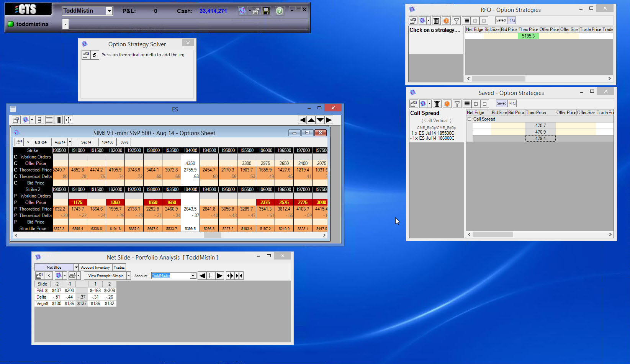Click Aug 14 expiry button in Options Sheet
The image size is (630, 364).
tap(60, 142)
